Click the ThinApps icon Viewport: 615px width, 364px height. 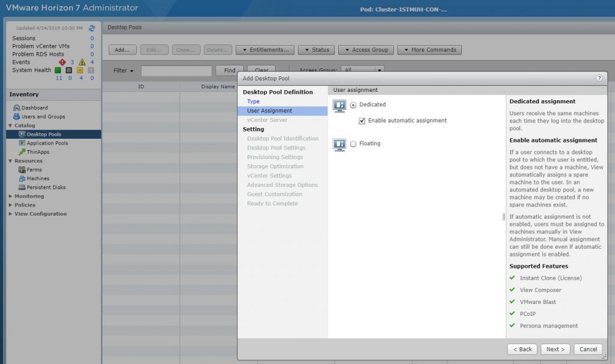22,152
